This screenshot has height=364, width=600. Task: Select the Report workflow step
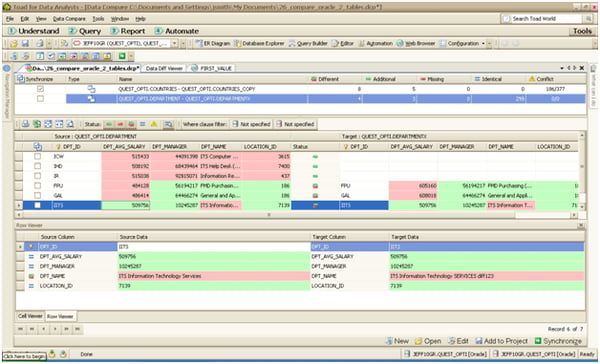128,31
